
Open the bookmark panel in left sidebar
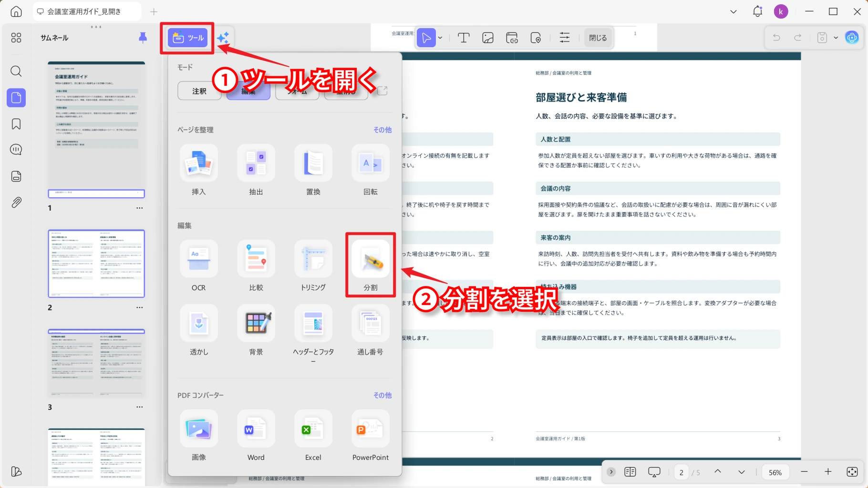click(x=16, y=124)
